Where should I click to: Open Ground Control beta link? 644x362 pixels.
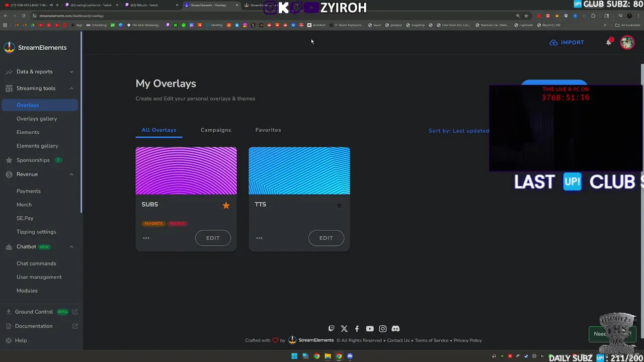pyautogui.click(x=40, y=312)
